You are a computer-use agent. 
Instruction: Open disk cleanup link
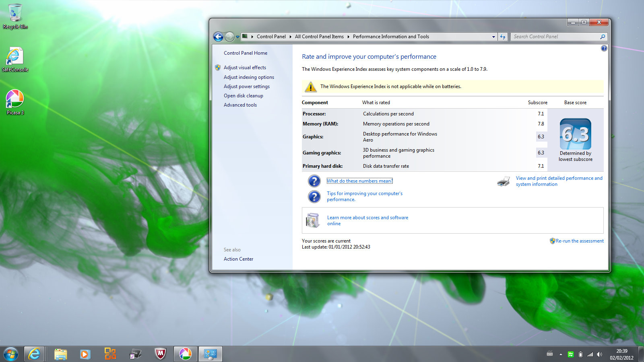(x=244, y=96)
